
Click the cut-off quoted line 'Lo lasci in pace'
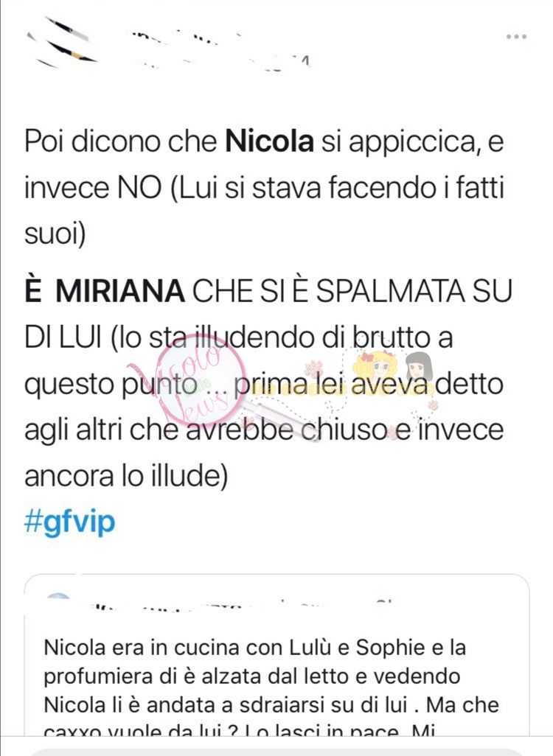point(322,732)
